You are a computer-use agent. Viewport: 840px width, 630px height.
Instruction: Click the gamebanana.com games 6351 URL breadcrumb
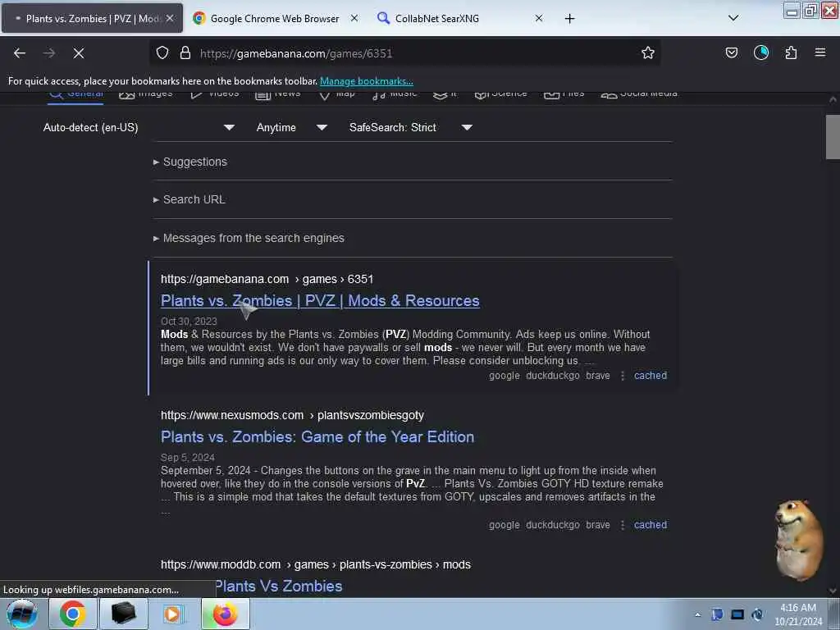[267, 279]
